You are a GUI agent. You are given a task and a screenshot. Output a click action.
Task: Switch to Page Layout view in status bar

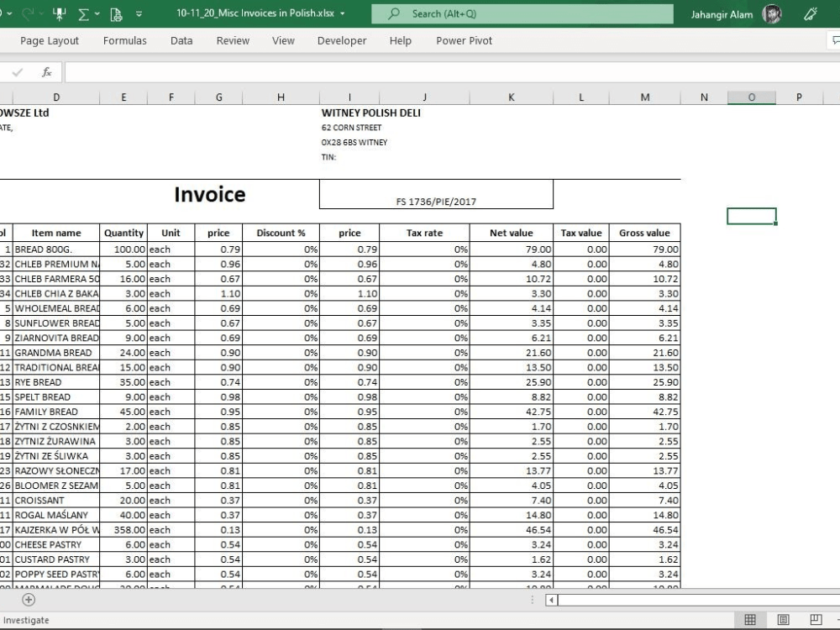pyautogui.click(x=783, y=620)
